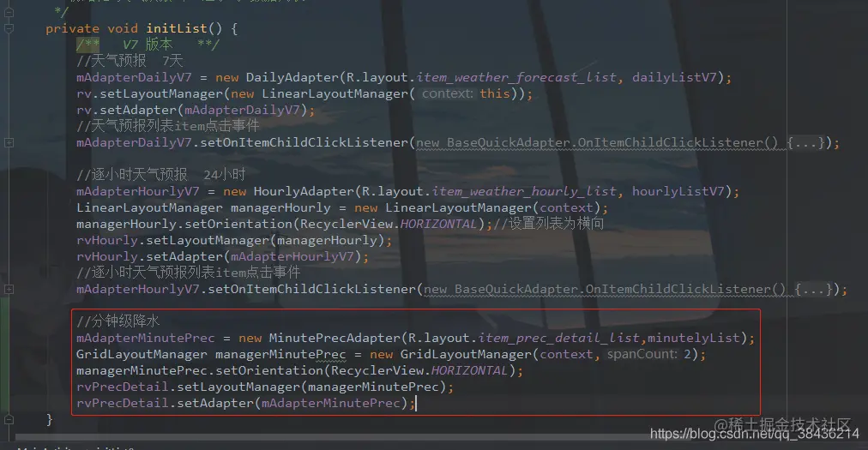Screen dimensions: 868x450
Task: Click managerHourly variable declaration
Action: pos(280,208)
